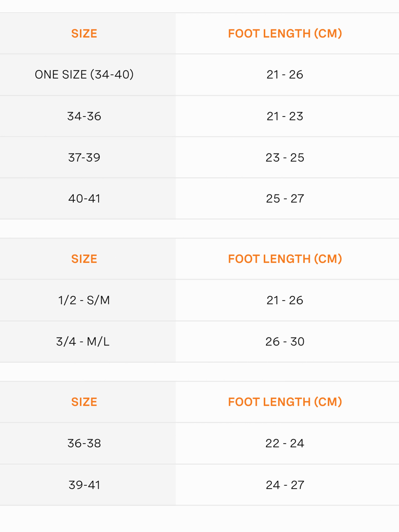Click SIZE header above ONE SIZE (34-40)

[x=84, y=33]
